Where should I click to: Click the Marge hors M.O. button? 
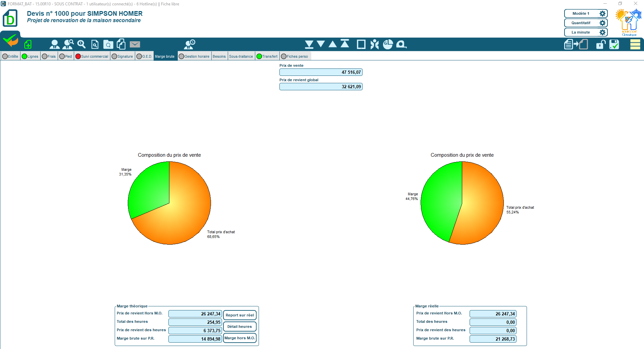(240, 338)
